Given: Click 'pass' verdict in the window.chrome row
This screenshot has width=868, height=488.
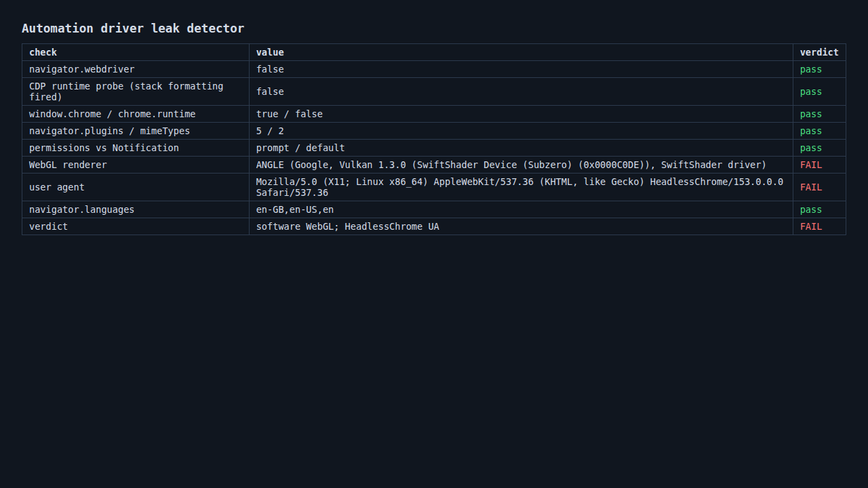Looking at the screenshot, I should click(819, 114).
